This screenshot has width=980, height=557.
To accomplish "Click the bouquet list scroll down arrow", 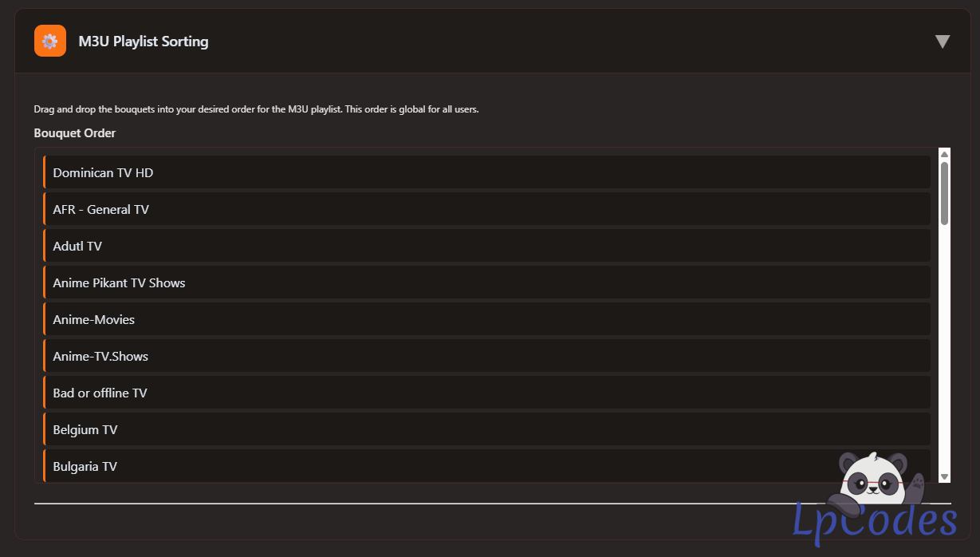I will (x=944, y=476).
